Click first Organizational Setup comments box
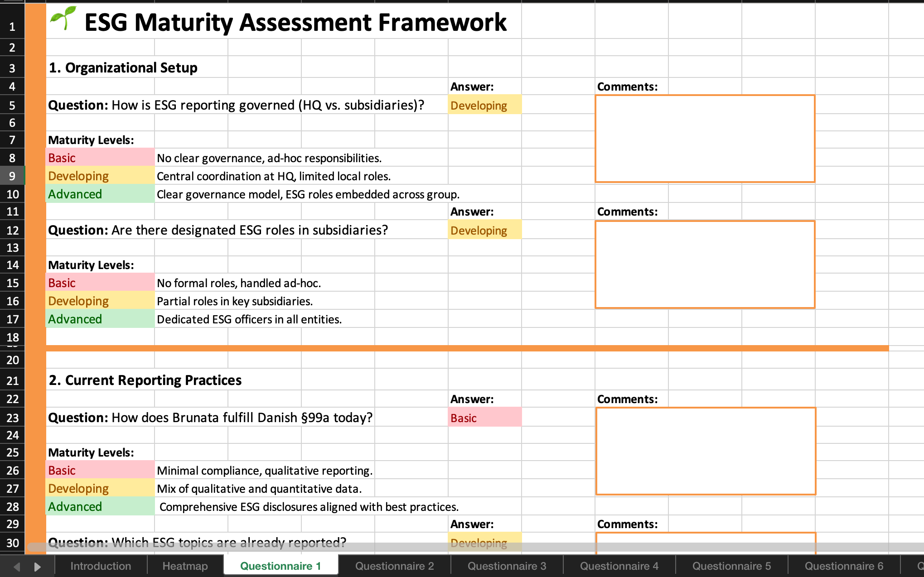This screenshot has height=577, width=924. pyautogui.click(x=705, y=139)
